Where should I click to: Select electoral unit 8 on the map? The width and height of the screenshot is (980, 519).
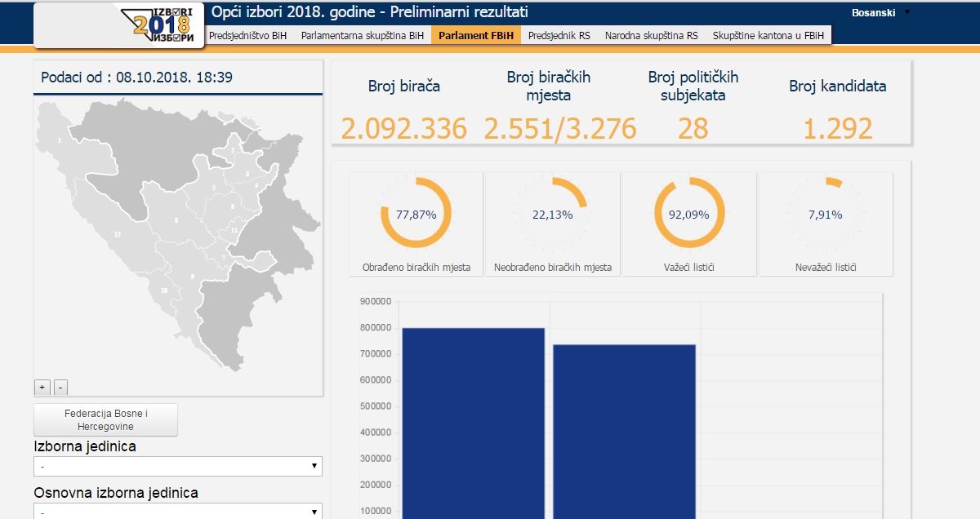[176, 220]
